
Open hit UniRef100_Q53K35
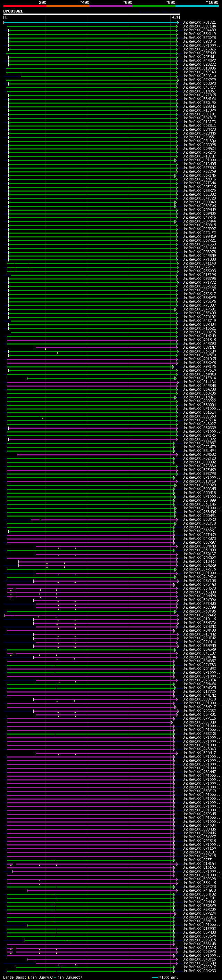199,394
